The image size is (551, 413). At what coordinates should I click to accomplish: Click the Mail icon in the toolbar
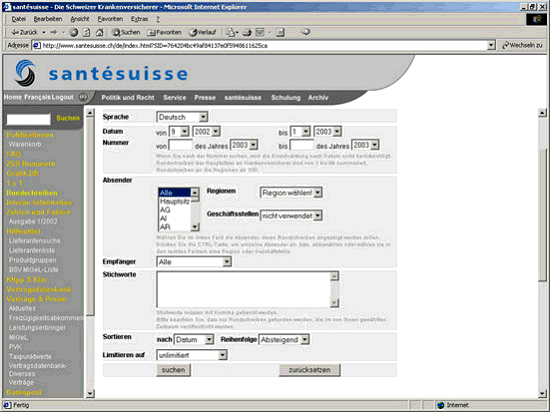point(230,32)
